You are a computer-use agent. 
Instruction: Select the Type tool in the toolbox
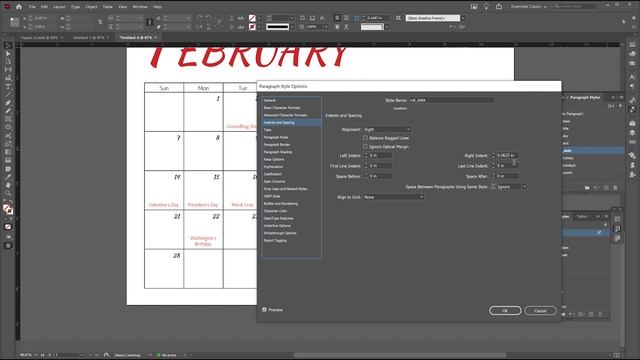click(8, 87)
